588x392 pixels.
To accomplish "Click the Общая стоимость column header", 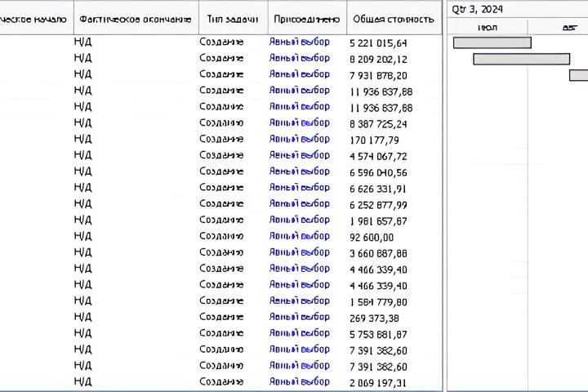I will coord(394,19).
